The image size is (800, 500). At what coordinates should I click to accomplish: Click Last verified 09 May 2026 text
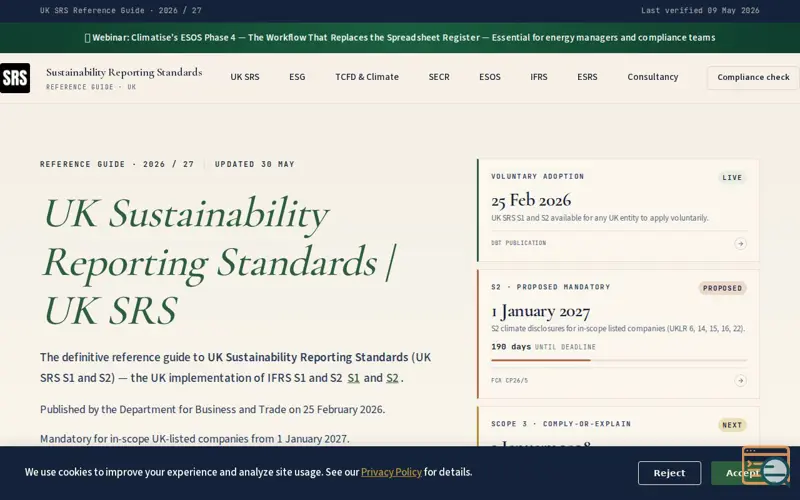pos(700,10)
